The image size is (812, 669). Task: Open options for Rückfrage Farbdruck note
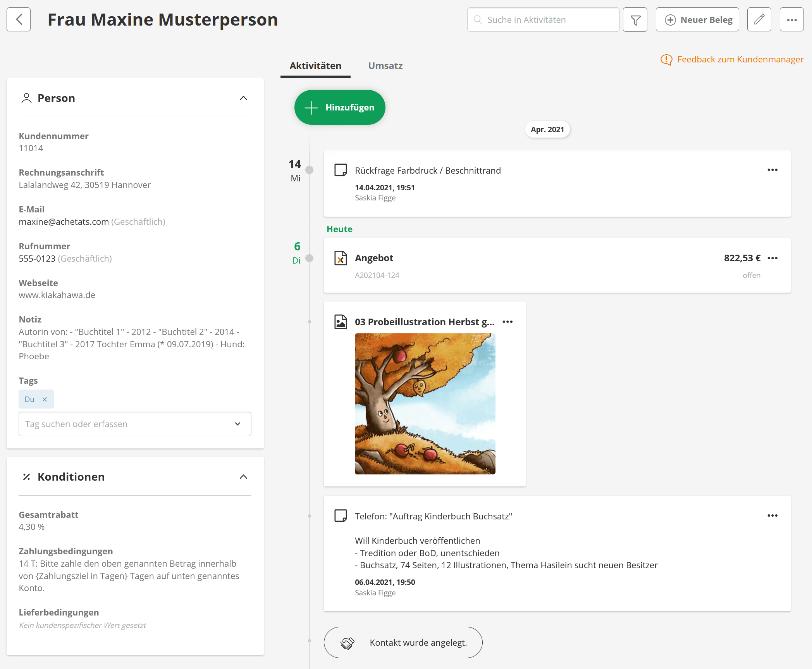pyautogui.click(x=772, y=170)
